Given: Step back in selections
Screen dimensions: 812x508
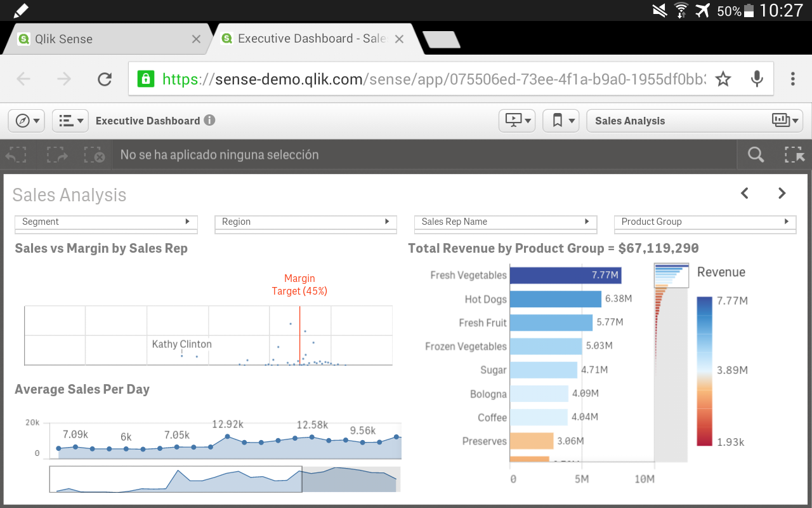Looking at the screenshot, I should tap(16, 155).
